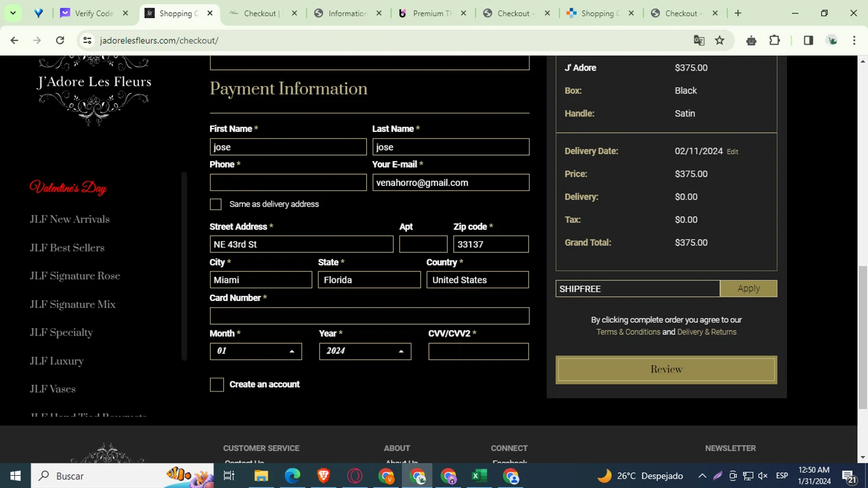Click the Card Number field
The image size is (868, 488).
click(x=370, y=316)
